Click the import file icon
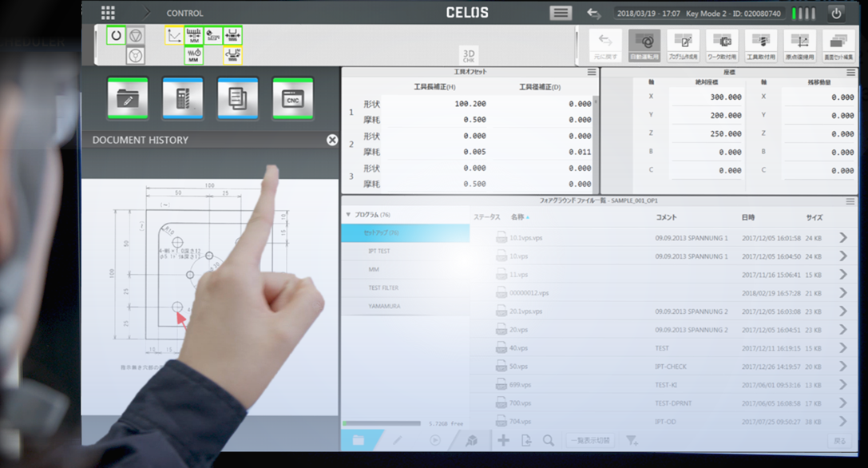The height and width of the screenshot is (468, 868). [x=526, y=440]
